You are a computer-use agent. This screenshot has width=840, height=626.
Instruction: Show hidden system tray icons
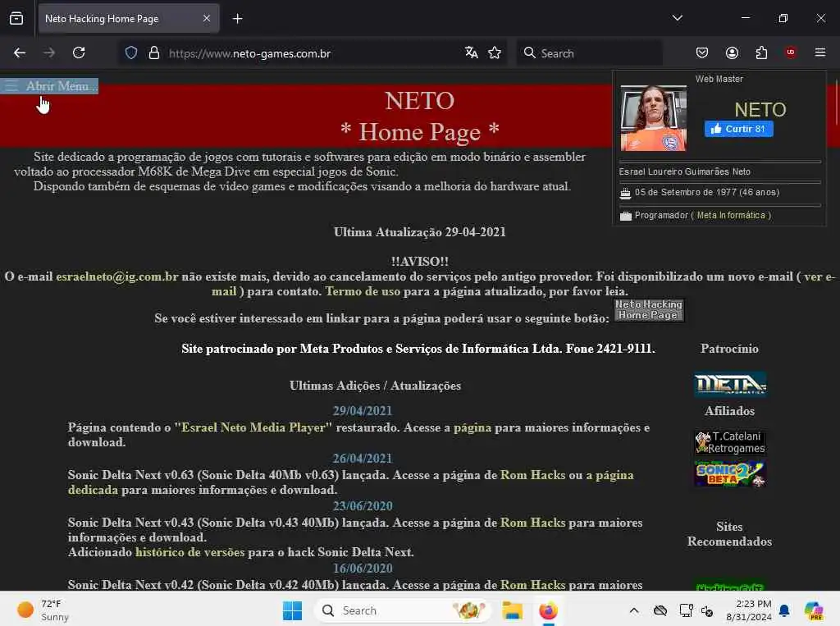634,610
